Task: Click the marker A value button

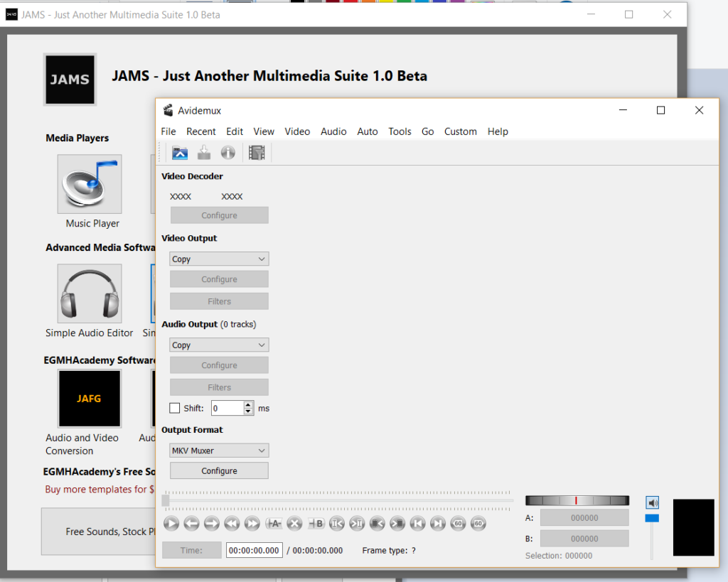Action: [584, 518]
